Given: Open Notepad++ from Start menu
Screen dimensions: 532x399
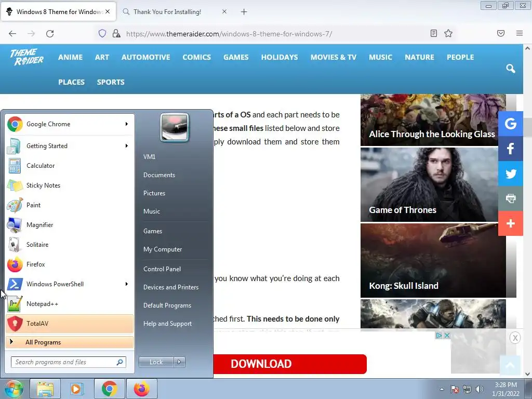Looking at the screenshot, I should pos(70,303).
